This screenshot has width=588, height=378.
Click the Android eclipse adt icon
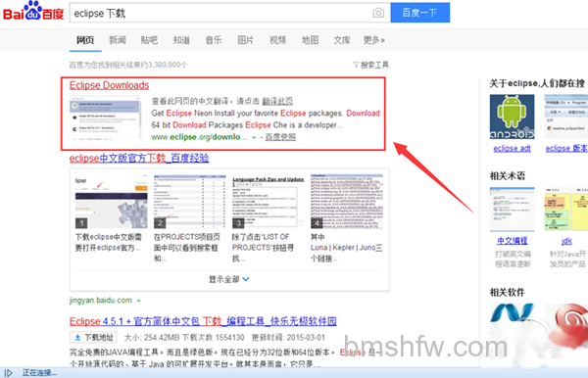(512, 117)
